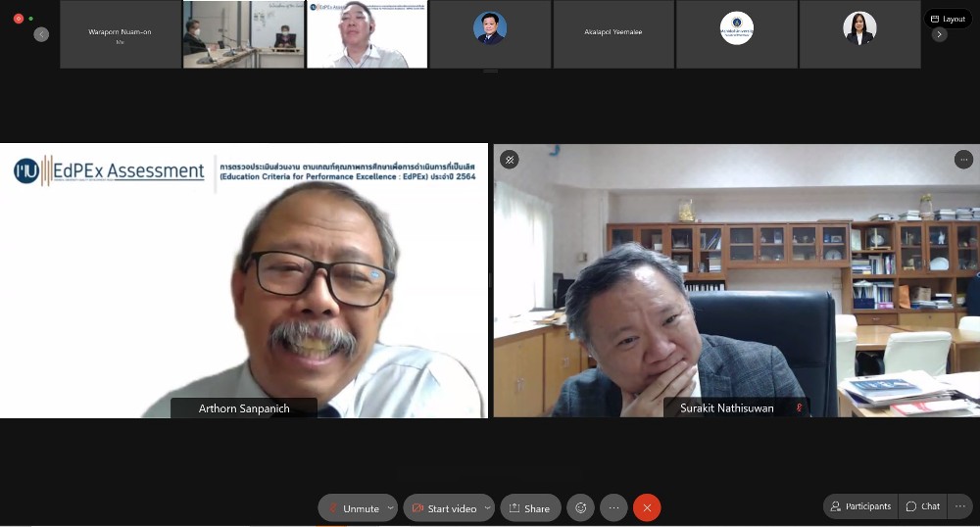This screenshot has width=980, height=527.
Task: Select Akalapol Yeemalee's participant tile
Action: pos(613,33)
